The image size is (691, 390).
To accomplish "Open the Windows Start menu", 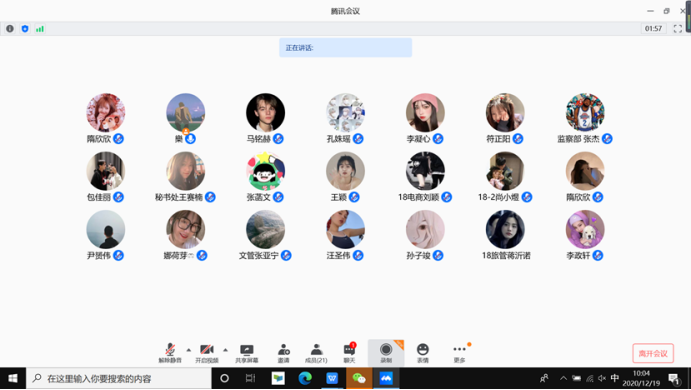I will pyautogui.click(x=13, y=378).
